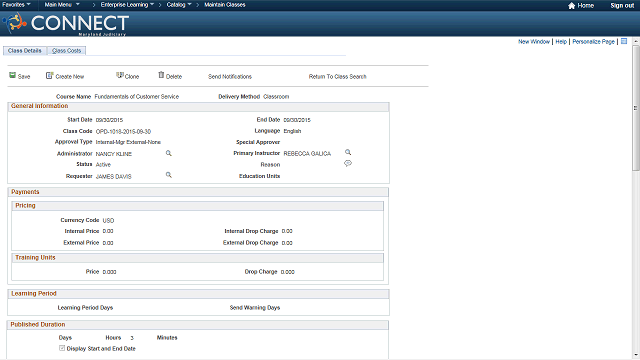The image size is (640, 360).
Task: Click the Delete link
Action: coord(174,77)
